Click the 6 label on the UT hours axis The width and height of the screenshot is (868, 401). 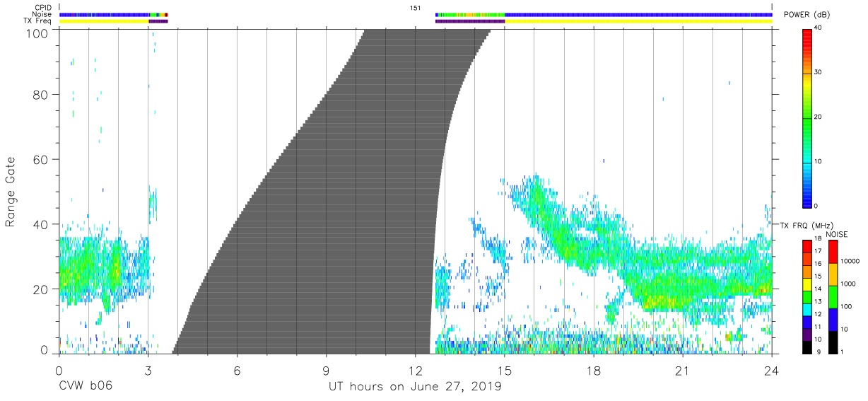pyautogui.click(x=237, y=370)
